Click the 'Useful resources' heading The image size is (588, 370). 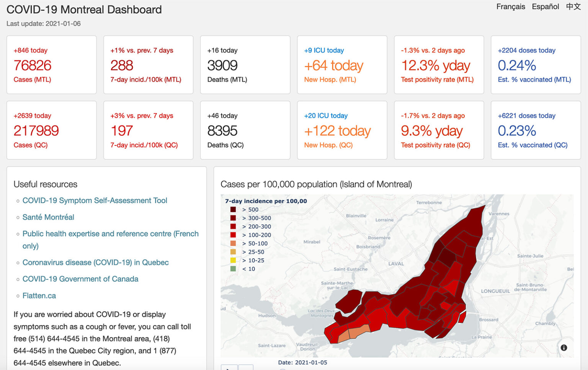46,184
